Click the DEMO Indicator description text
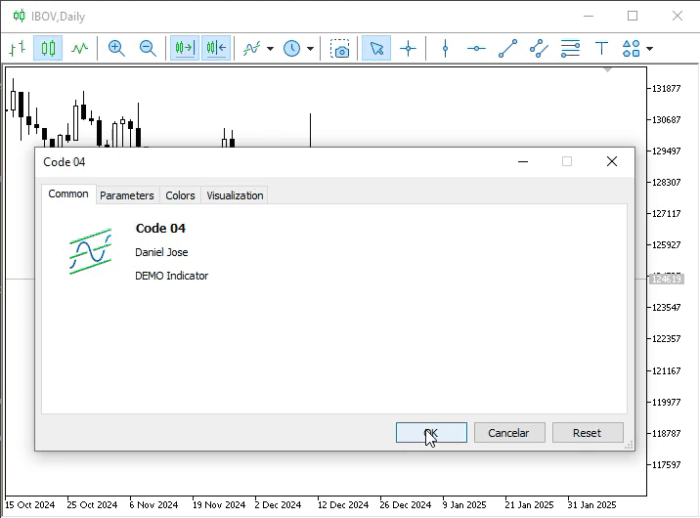 pos(172,276)
